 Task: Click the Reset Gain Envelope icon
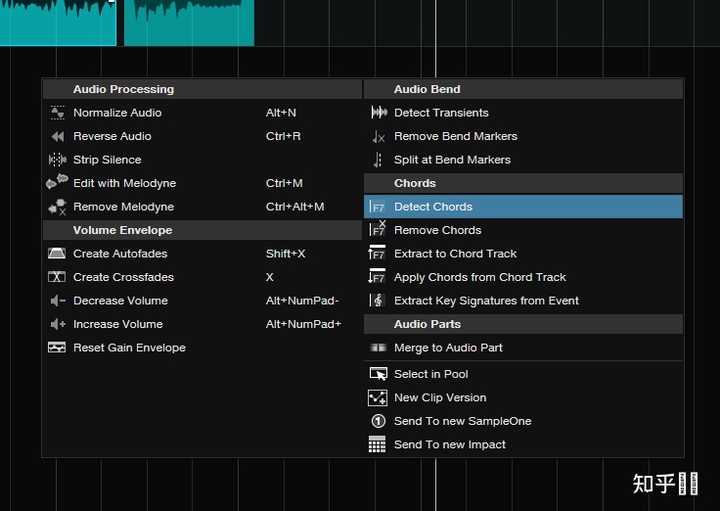click(x=57, y=348)
